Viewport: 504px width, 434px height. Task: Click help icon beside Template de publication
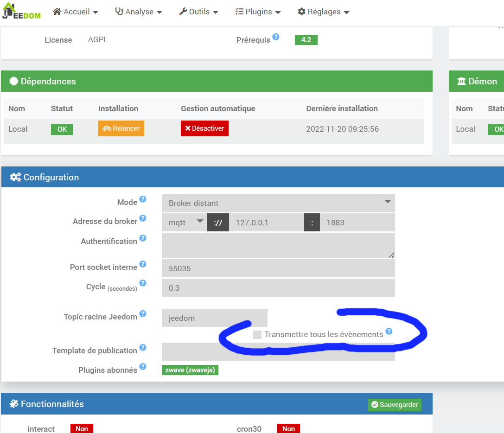tap(143, 347)
